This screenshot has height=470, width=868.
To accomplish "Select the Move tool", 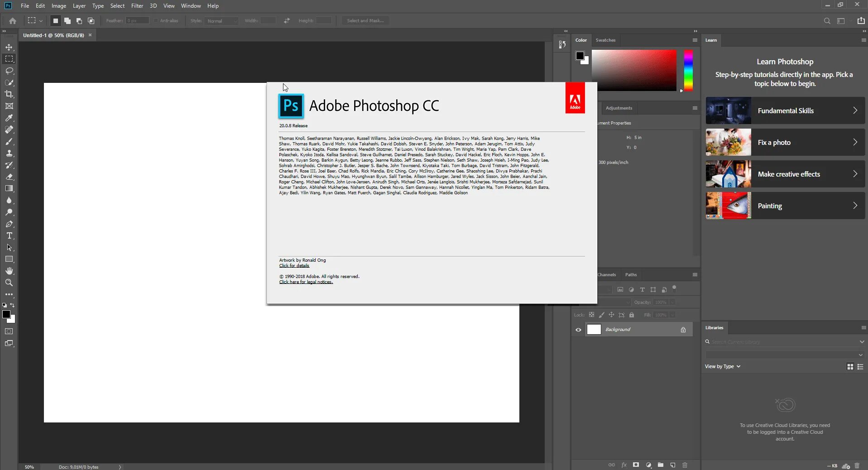I will click(9, 47).
